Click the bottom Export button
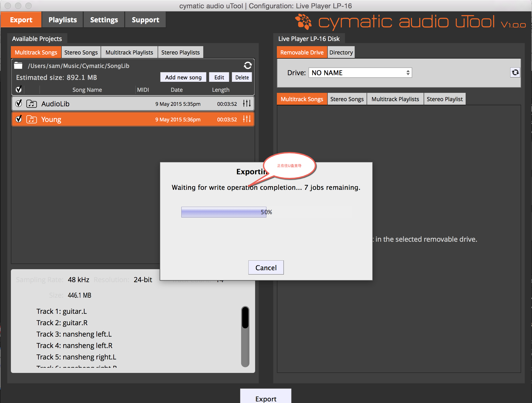The width and height of the screenshot is (532, 403). point(266,396)
